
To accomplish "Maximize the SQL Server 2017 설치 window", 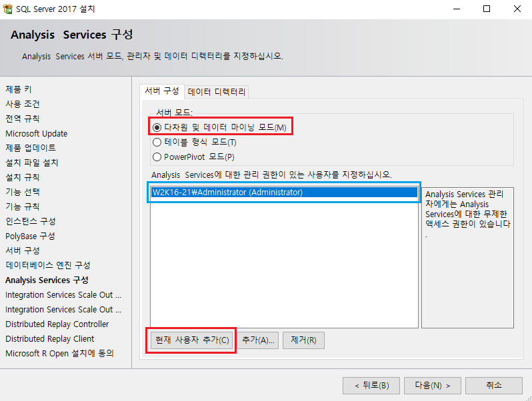I will (x=487, y=9).
